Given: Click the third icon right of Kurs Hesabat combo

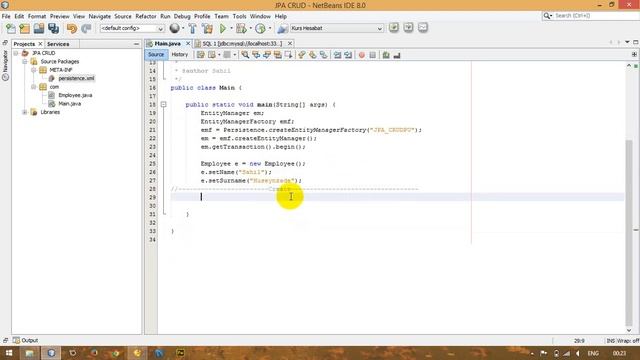Looking at the screenshot, I should tap(423, 27).
